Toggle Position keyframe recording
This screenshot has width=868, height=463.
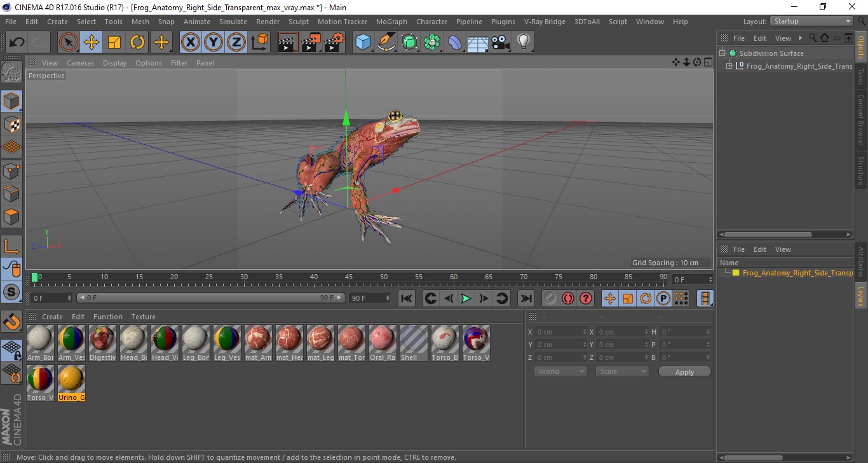(x=610, y=298)
